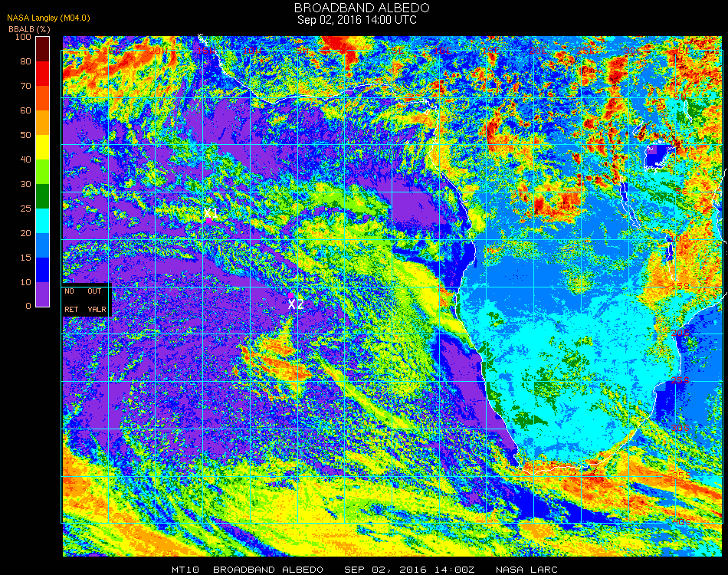Choose the dark green 25-30 colorbar segment
The width and height of the screenshot is (728, 575).
click(x=43, y=196)
